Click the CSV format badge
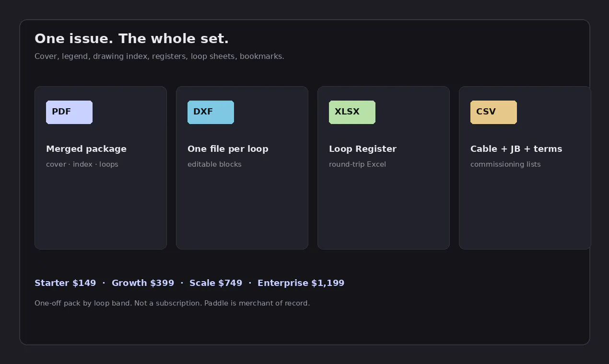 [493, 112]
